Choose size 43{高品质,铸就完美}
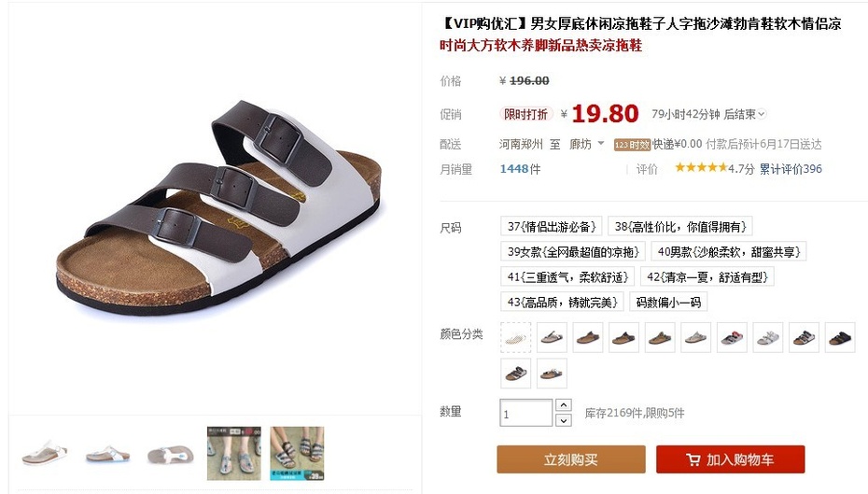The width and height of the screenshot is (868, 494). pos(562,303)
